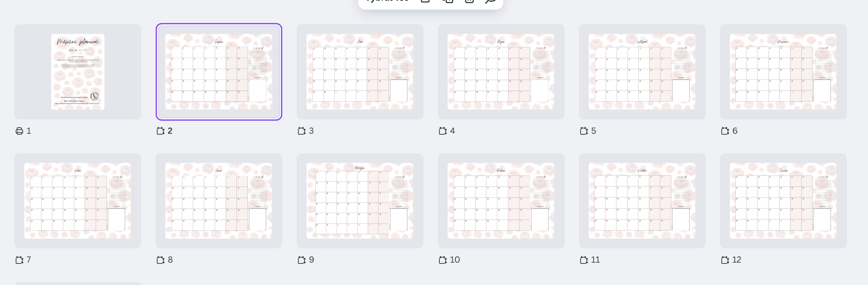Select the Duben calendar page 10 thumbnail
This screenshot has width=868, height=285.
click(x=501, y=201)
